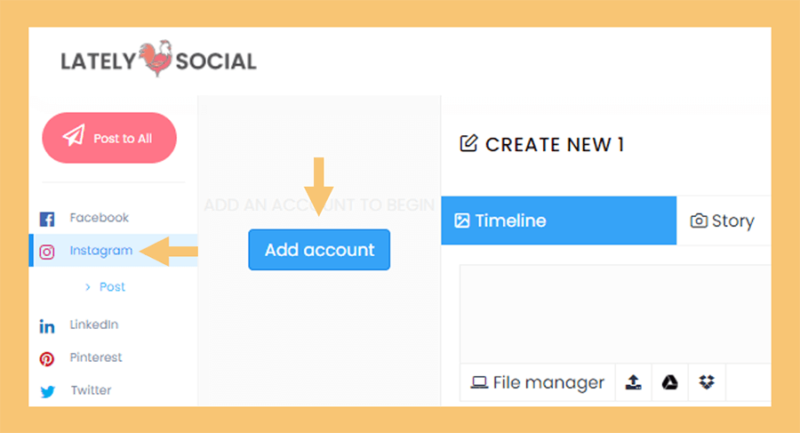Click the Facebook icon in sidebar
The image size is (800, 433).
[x=47, y=219]
